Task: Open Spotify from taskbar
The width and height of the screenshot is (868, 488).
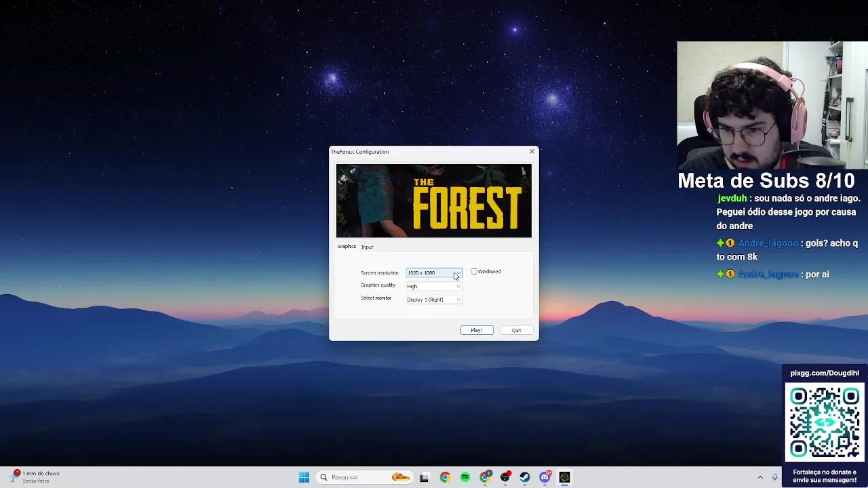Action: [x=465, y=477]
